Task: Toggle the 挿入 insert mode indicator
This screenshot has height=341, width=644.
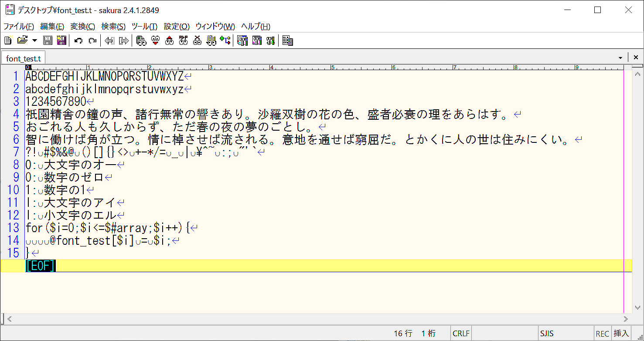Action: point(621,334)
